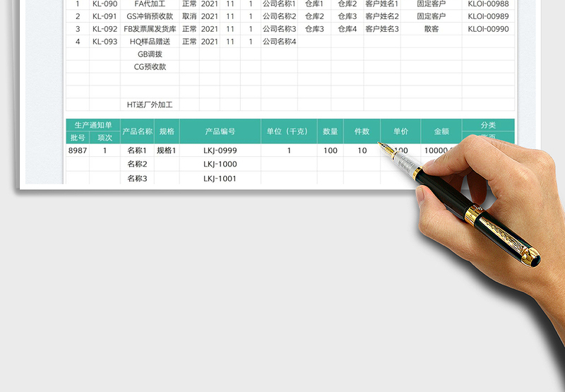Click the 公司名称3 cell

pos(279,29)
